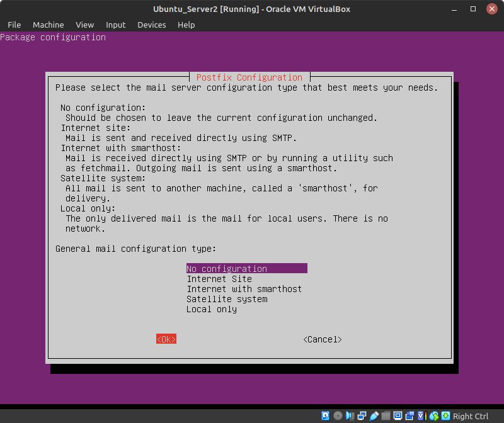This screenshot has height=423, width=504.
Task: Open the Help menu
Action: pyautogui.click(x=186, y=25)
